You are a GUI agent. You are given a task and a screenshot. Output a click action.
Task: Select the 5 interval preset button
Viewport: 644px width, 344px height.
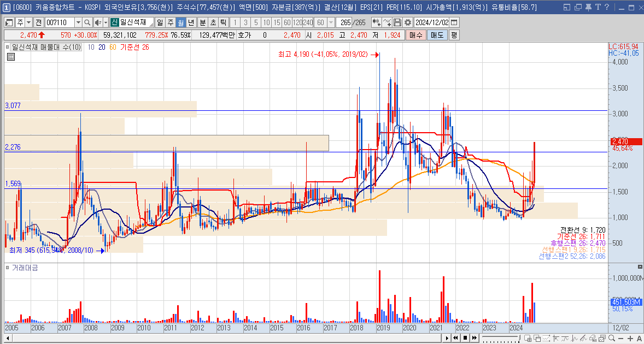(x=256, y=22)
